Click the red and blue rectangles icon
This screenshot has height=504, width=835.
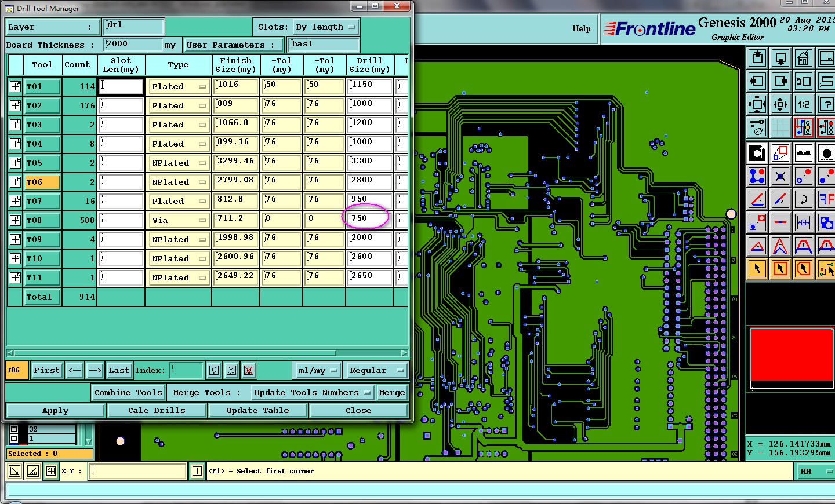tap(780, 153)
